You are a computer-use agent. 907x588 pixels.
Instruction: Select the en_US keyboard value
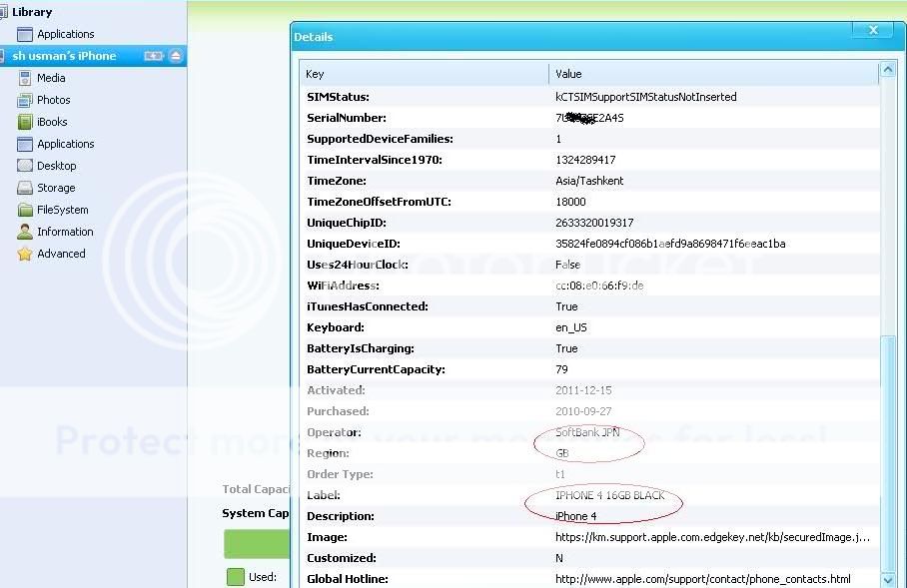pyautogui.click(x=571, y=327)
